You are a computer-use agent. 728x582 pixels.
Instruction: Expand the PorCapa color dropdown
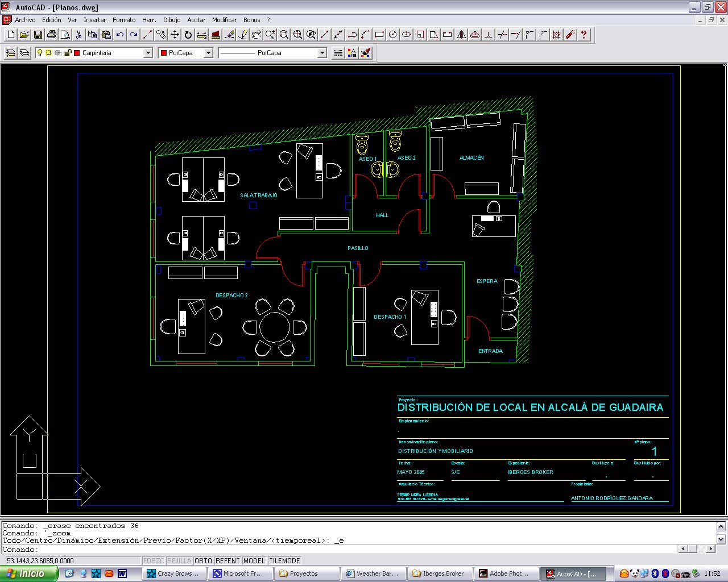click(208, 53)
